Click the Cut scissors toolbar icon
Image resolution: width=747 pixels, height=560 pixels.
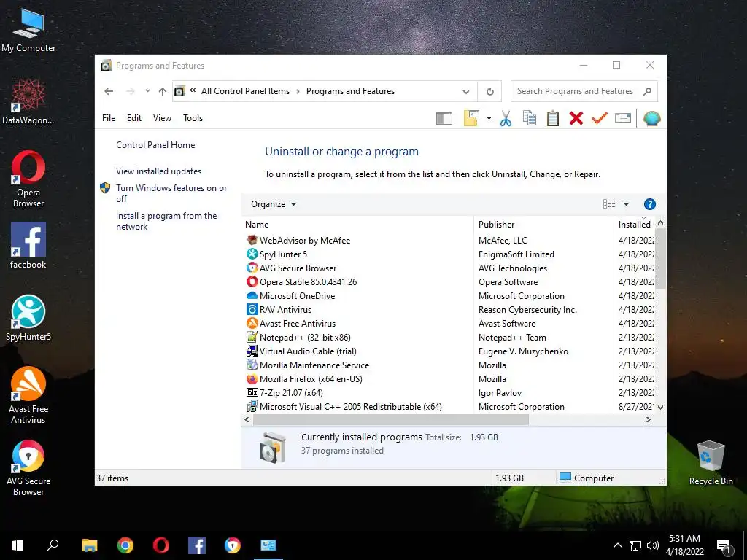506,118
